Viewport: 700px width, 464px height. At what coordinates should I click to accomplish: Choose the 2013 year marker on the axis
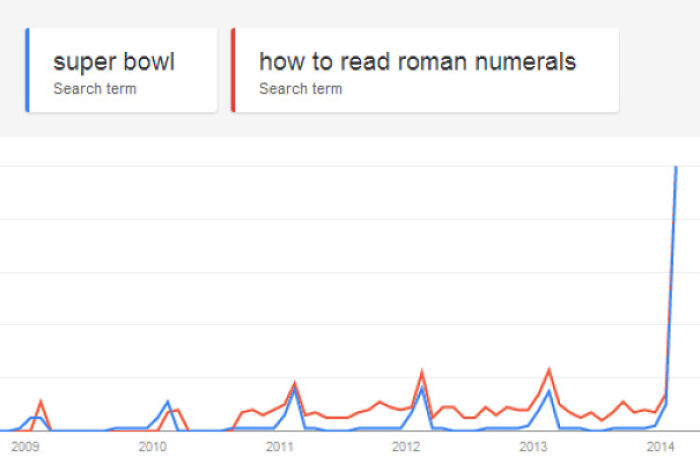click(532, 446)
